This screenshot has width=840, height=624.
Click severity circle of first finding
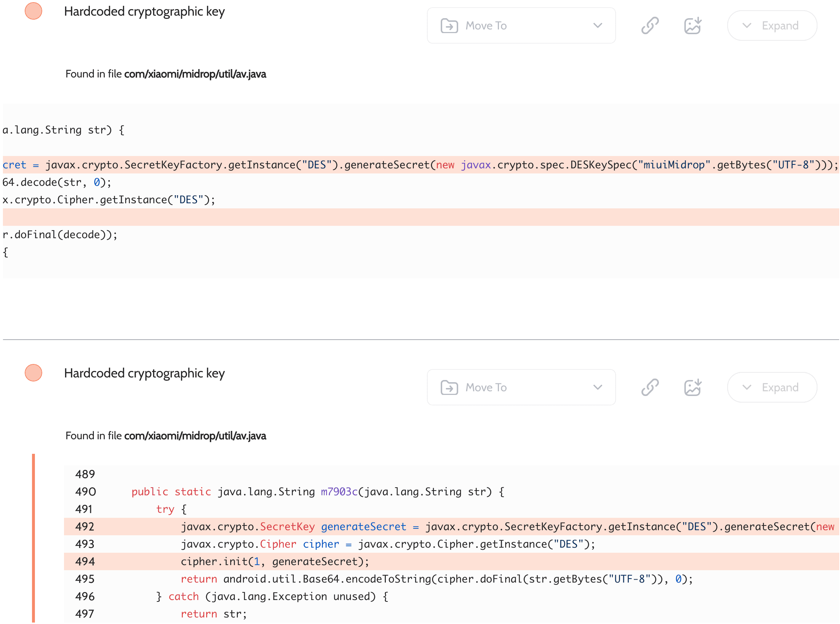[x=33, y=11]
